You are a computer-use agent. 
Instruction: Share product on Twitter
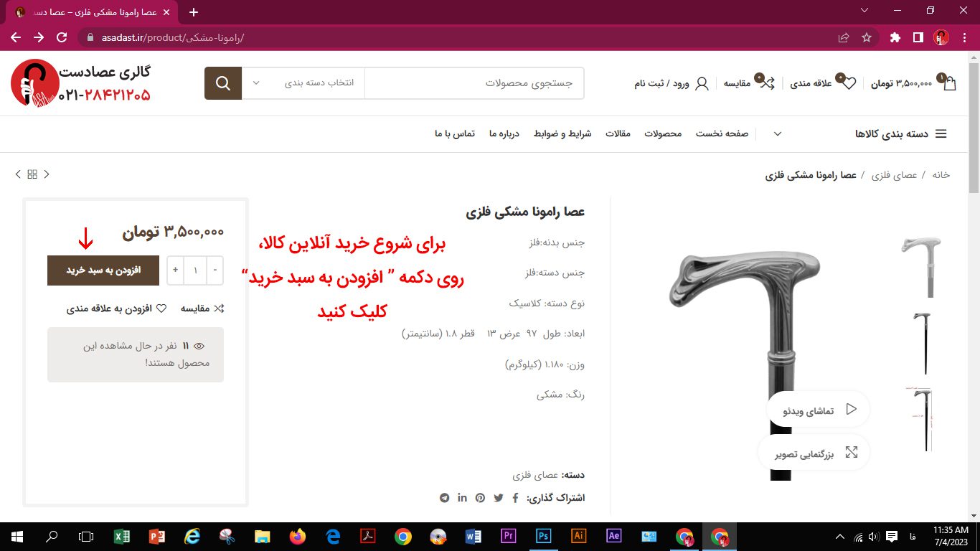[499, 498]
